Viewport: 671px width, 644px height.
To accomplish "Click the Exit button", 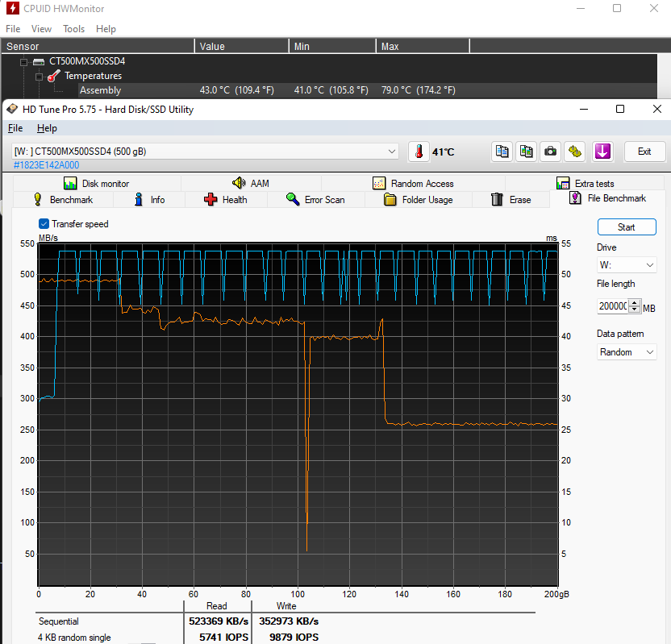I will 644,152.
